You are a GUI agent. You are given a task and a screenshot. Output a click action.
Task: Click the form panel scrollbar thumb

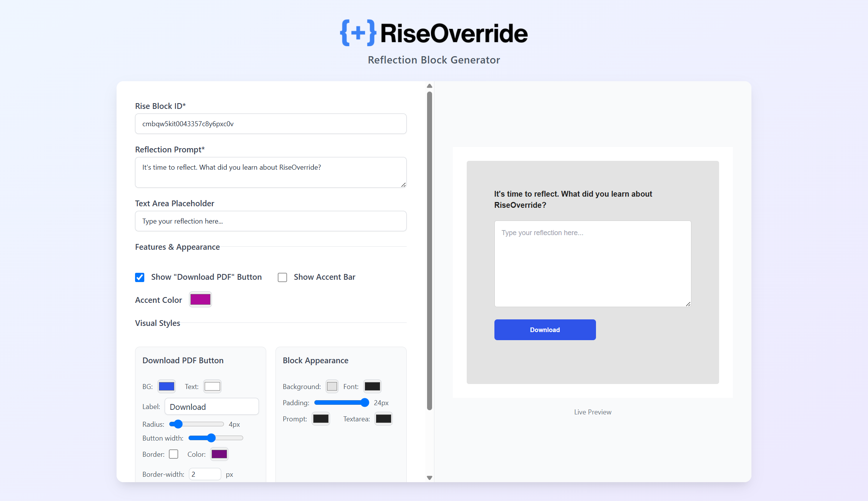(429, 251)
